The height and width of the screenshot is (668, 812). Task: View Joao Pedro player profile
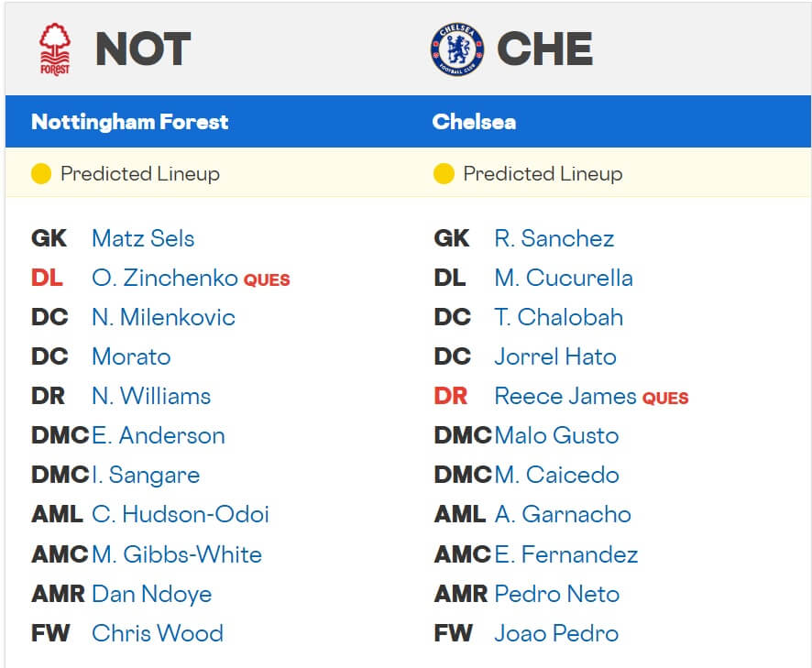(555, 633)
